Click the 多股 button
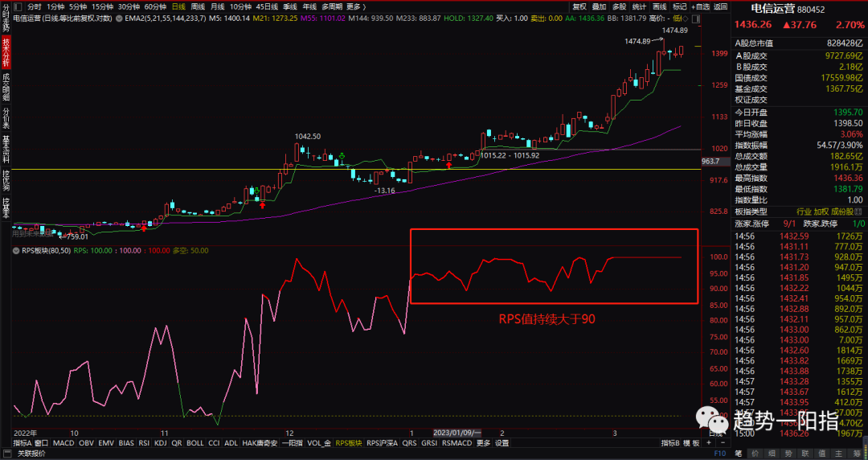This screenshot has height=460, width=868. 619,6
